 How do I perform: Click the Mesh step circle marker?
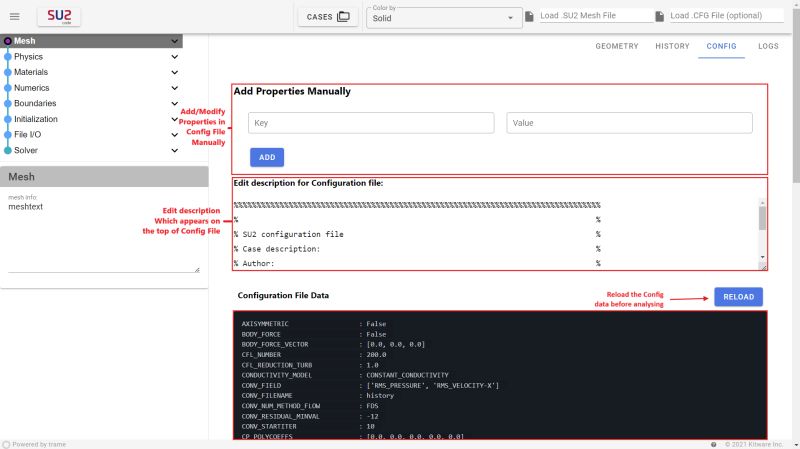pyautogui.click(x=8, y=41)
